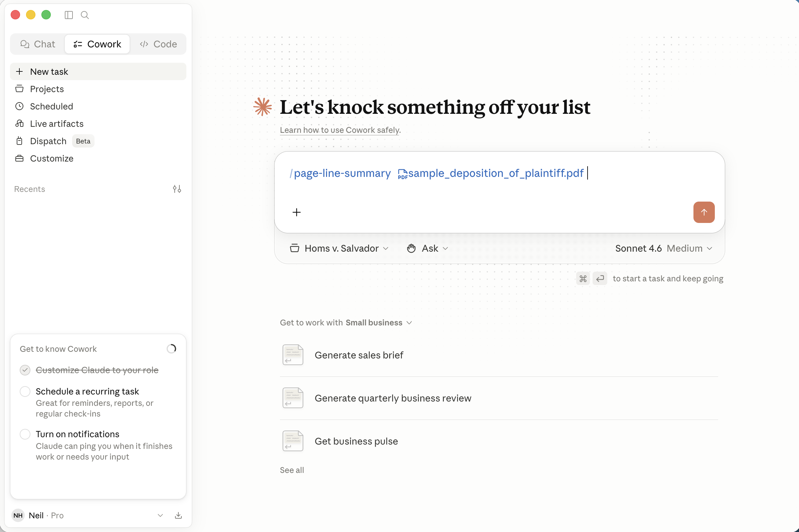Click the plus attachment icon in the prompt box
Viewport: 799px width, 532px height.
coord(296,212)
